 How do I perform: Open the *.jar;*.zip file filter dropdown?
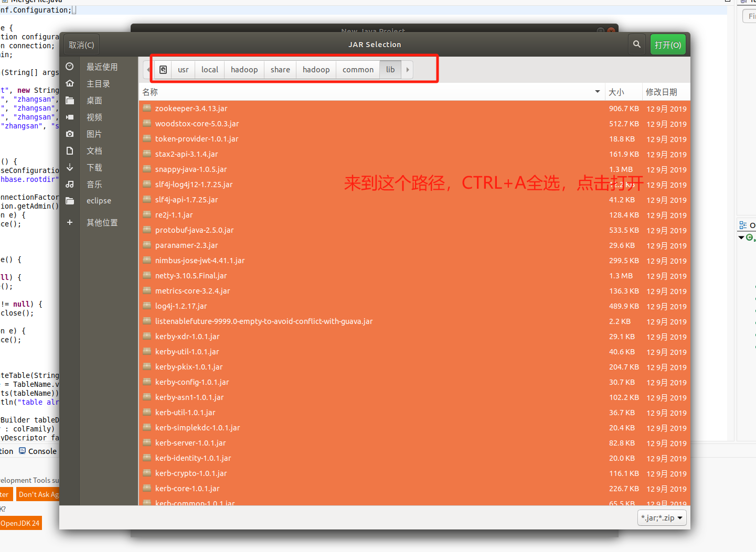tap(662, 518)
